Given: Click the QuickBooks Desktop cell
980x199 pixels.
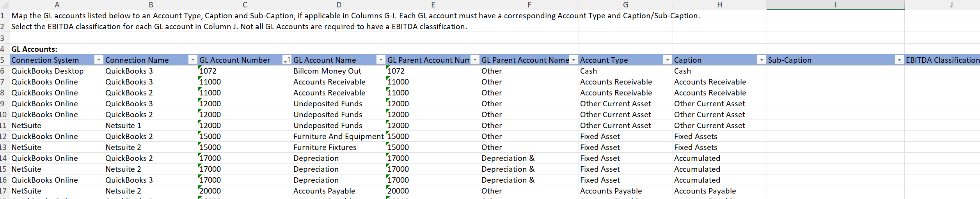Looking at the screenshot, I should click(x=47, y=71).
